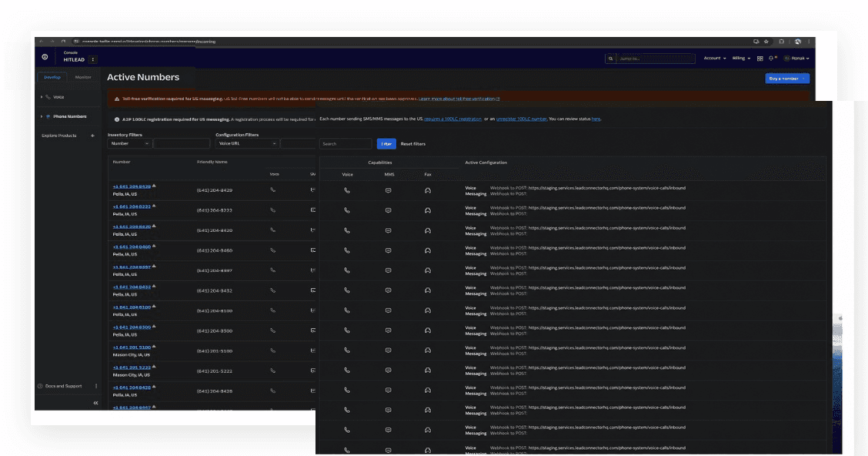
Task: Click the Docs and Support help icon
Action: 41,386
